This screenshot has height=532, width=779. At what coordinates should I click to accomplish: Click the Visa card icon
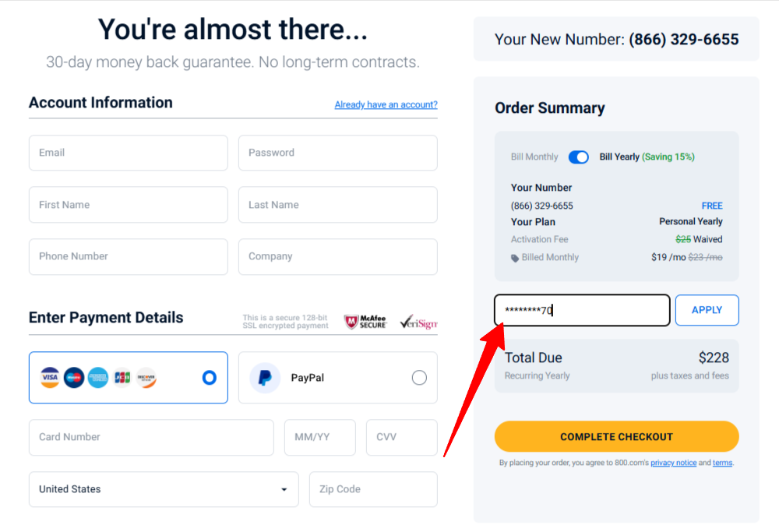click(50, 378)
